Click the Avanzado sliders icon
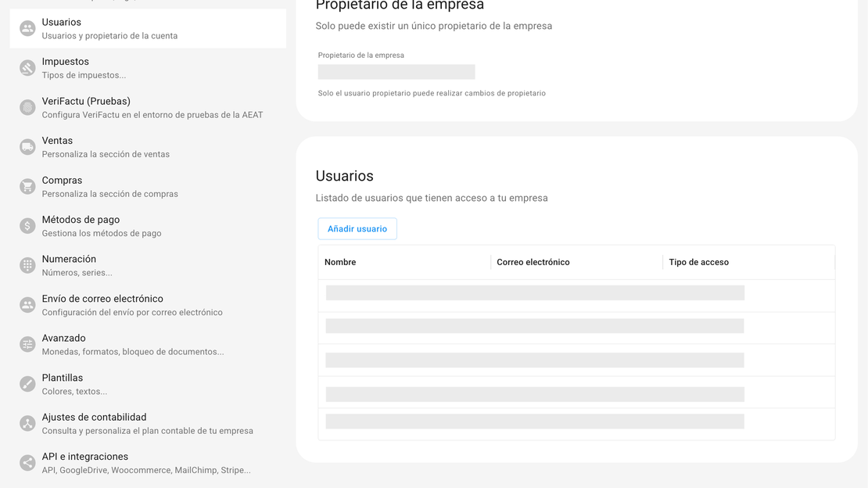 [x=27, y=345]
